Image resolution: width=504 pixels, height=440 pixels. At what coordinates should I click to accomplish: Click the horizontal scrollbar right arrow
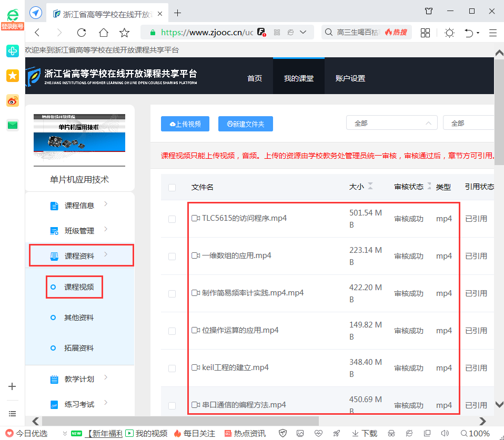pyautogui.click(x=482, y=421)
